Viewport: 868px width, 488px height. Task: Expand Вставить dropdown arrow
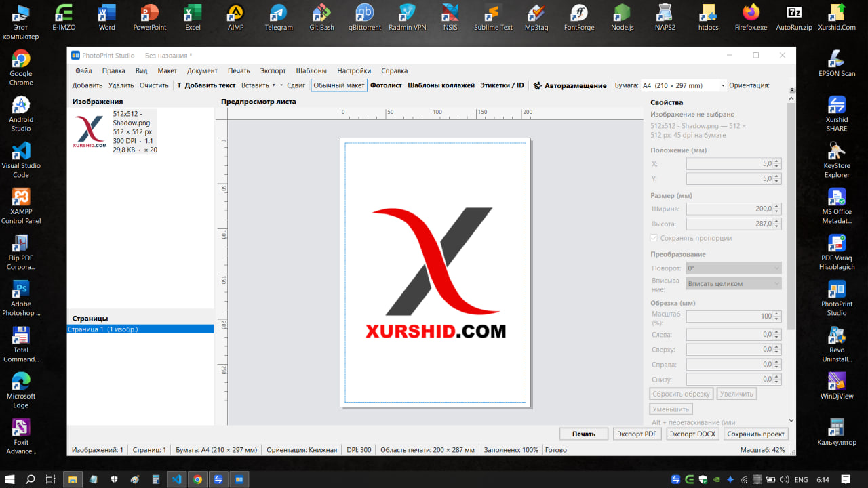[x=274, y=85]
